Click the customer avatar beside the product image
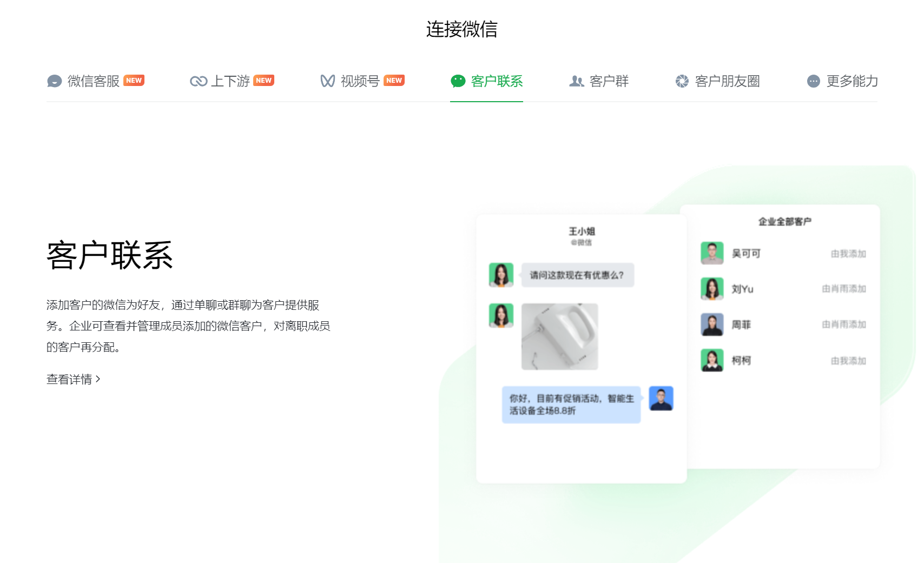924x563 pixels. click(501, 315)
